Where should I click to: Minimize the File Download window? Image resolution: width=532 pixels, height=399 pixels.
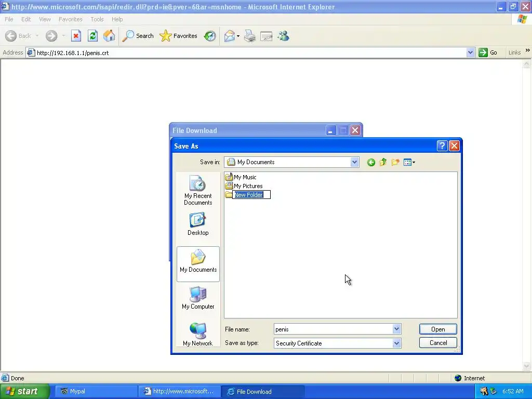[x=330, y=130]
